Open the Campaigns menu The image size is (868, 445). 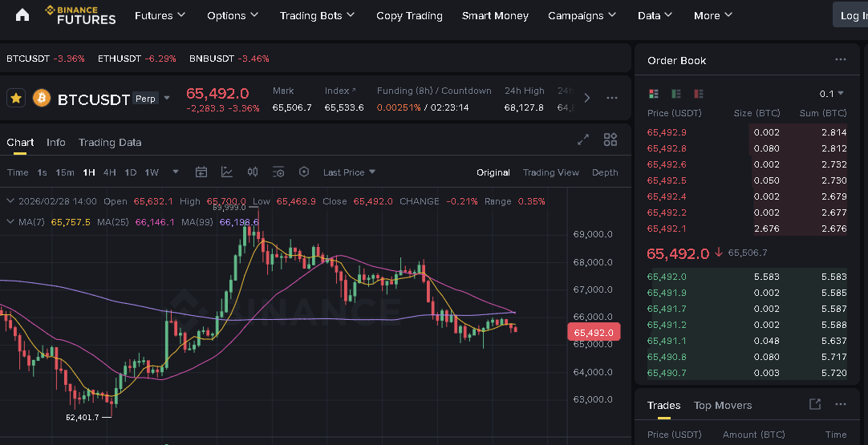582,15
